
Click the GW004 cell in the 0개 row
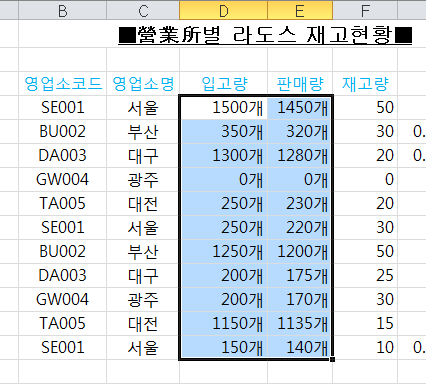[62, 179]
